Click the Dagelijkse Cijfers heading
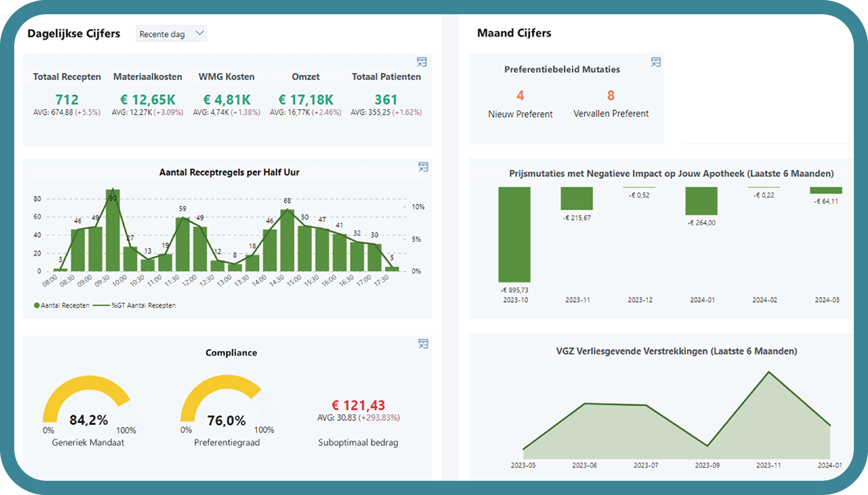 click(74, 33)
